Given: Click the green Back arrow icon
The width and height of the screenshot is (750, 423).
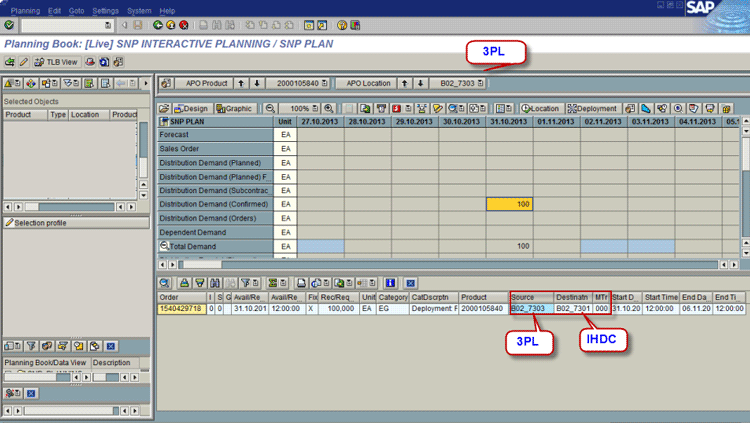Looking at the screenshot, I should (x=158, y=25).
